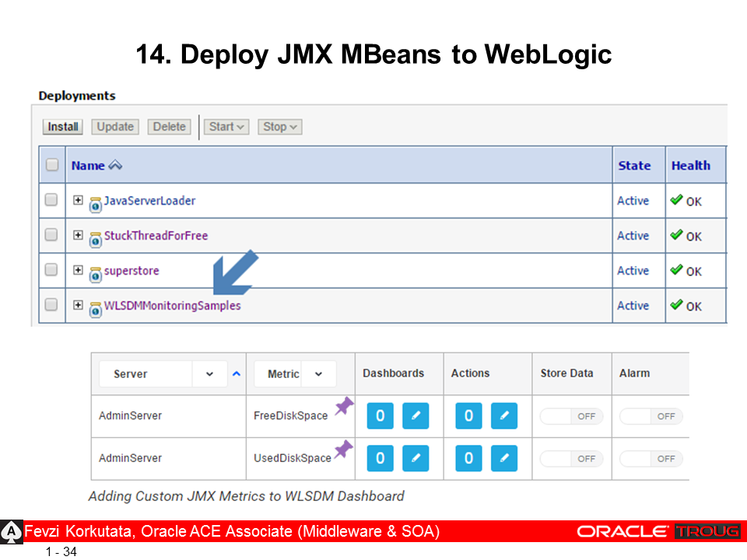This screenshot has height=560, width=747.
Task: Edit actions for the FreeDiskSpace metric
Action: (x=503, y=416)
